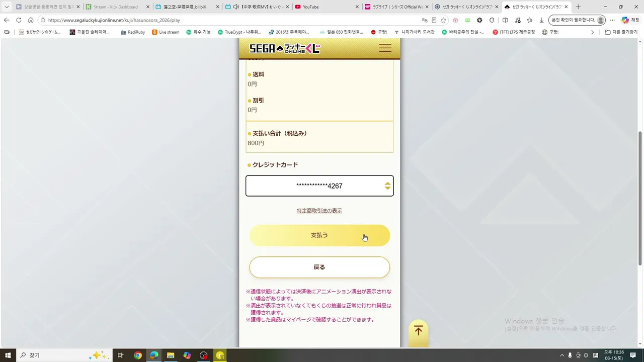Click the 支払い合計（税込み） label
The width and height of the screenshot is (644, 362).
coord(280,133)
